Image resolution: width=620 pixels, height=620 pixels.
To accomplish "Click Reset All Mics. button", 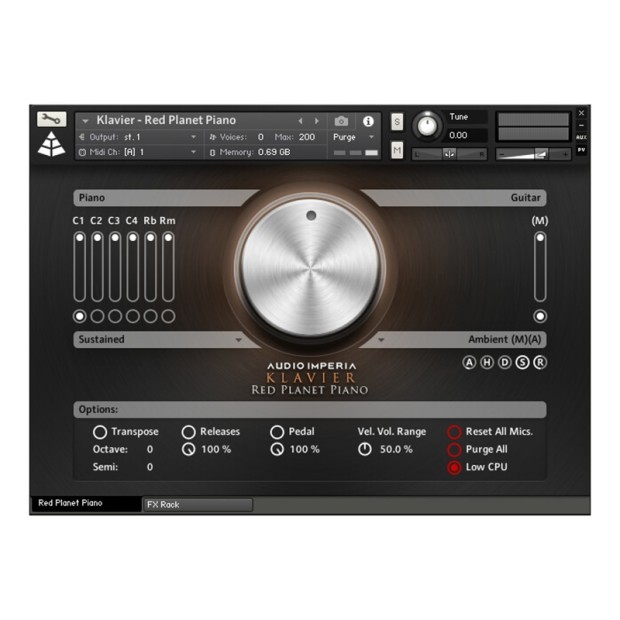I will [454, 432].
